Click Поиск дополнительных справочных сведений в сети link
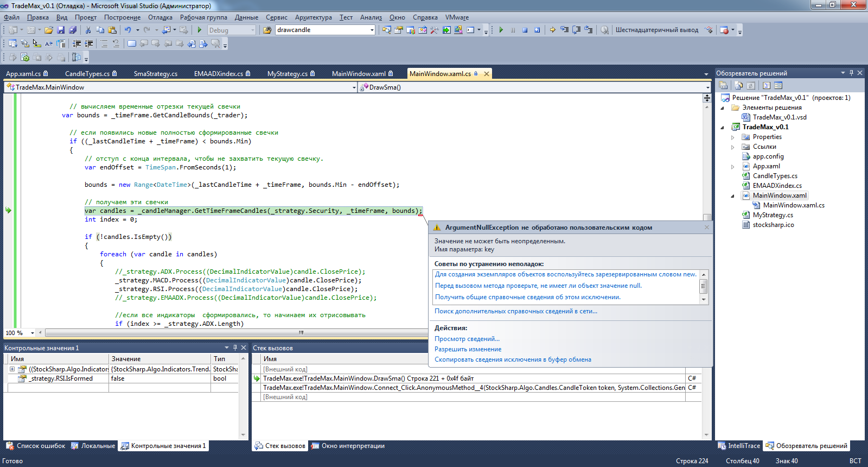 click(515, 311)
